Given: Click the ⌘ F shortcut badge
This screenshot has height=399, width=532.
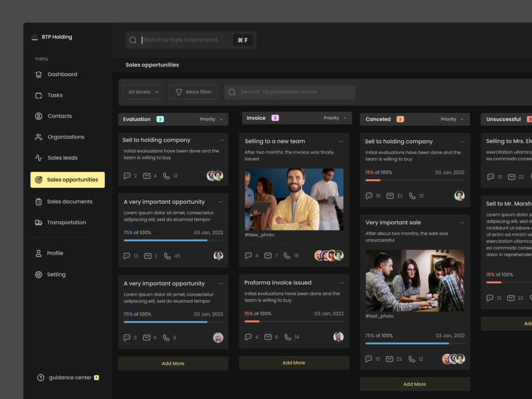Looking at the screenshot, I should [x=243, y=40].
